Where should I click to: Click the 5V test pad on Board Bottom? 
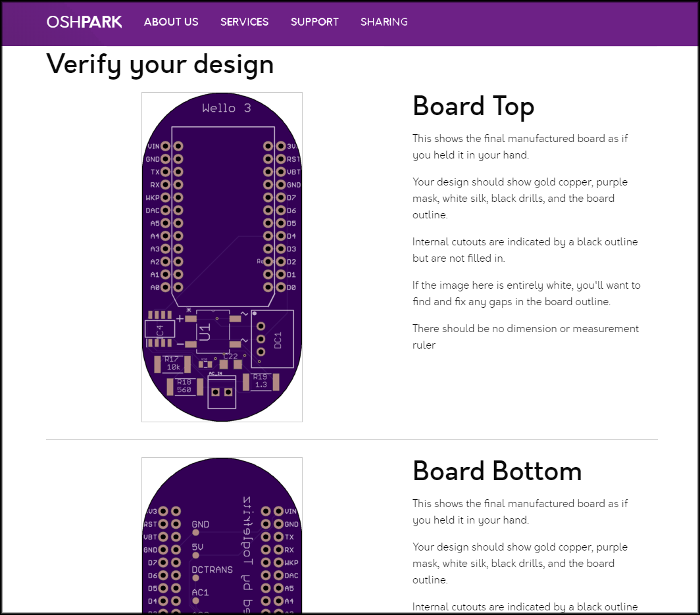click(195, 556)
